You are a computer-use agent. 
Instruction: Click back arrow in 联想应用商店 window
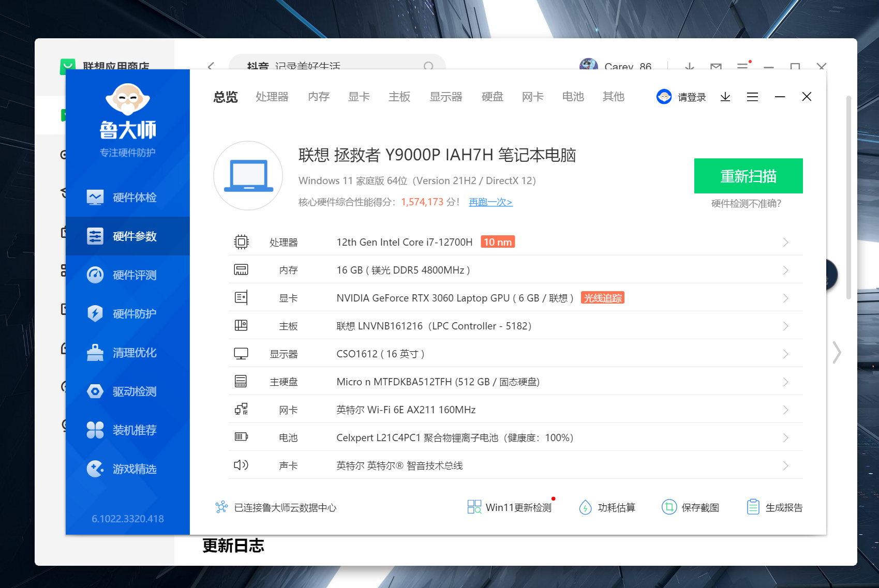coord(211,66)
